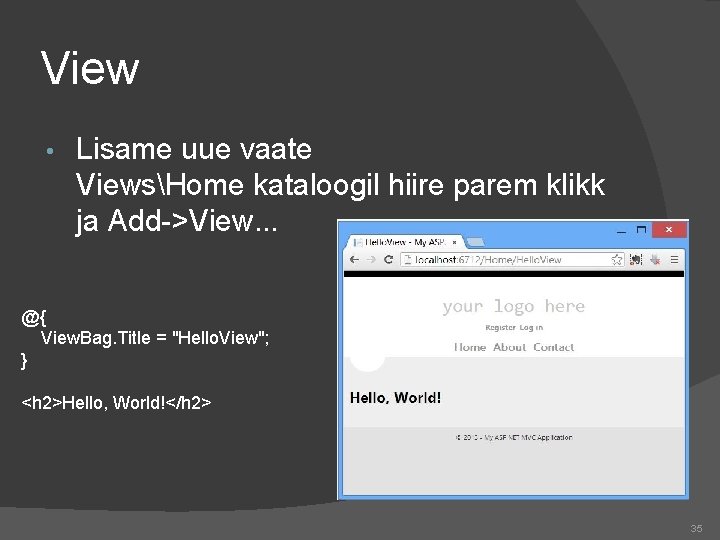720x540 pixels.
Task: Click the browser forward arrow
Action: 371,259
